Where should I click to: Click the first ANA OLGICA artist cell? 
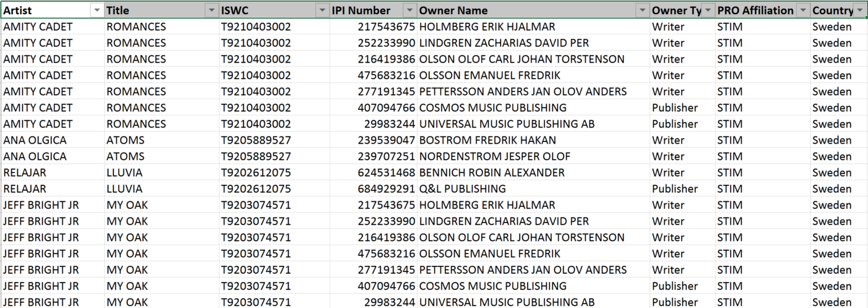point(53,140)
